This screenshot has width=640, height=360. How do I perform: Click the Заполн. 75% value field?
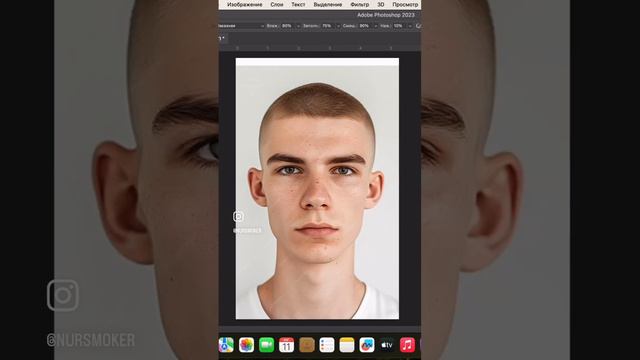coord(327,26)
